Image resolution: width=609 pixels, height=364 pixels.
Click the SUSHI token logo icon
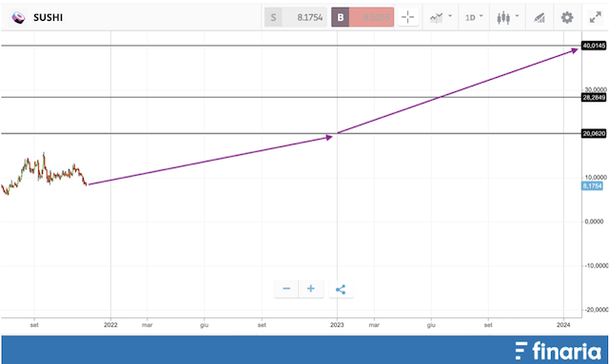point(18,17)
